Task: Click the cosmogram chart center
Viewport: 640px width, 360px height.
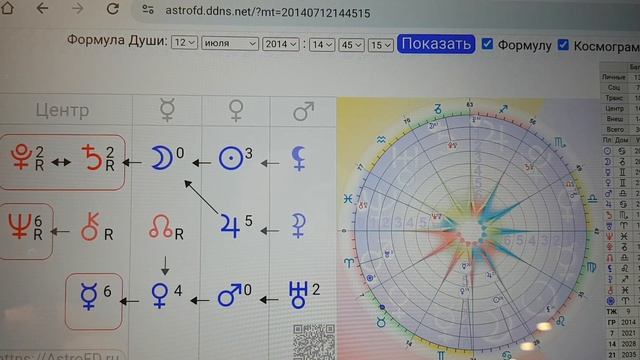Action: 471,231
